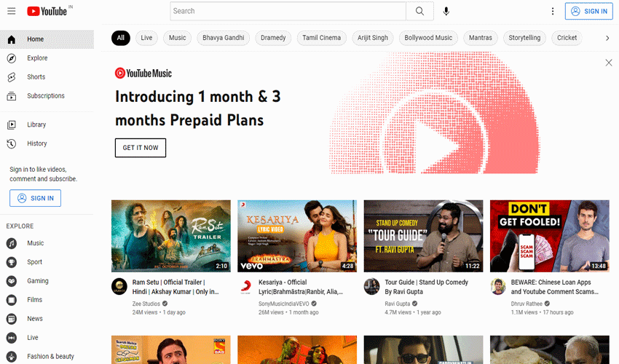Click the Gaming icon

point(12,281)
